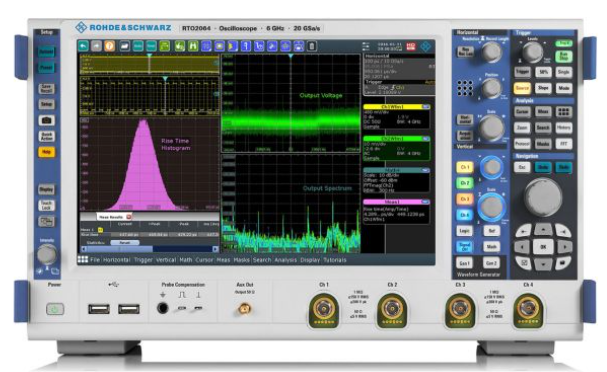Click the Rohde & Schwarz diamond logo icon
607x372 pixels.
(81, 27)
